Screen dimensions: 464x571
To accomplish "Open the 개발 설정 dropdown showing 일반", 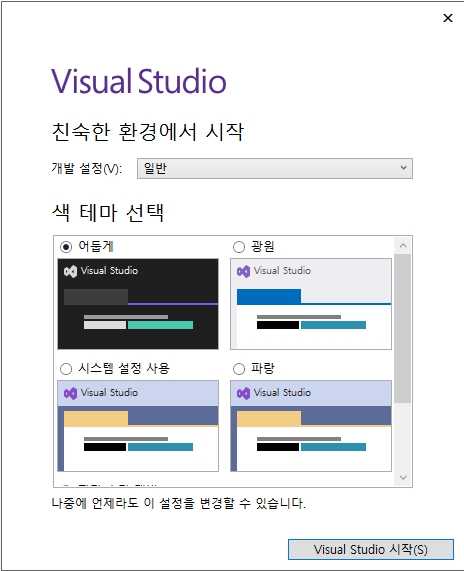I will point(275,169).
